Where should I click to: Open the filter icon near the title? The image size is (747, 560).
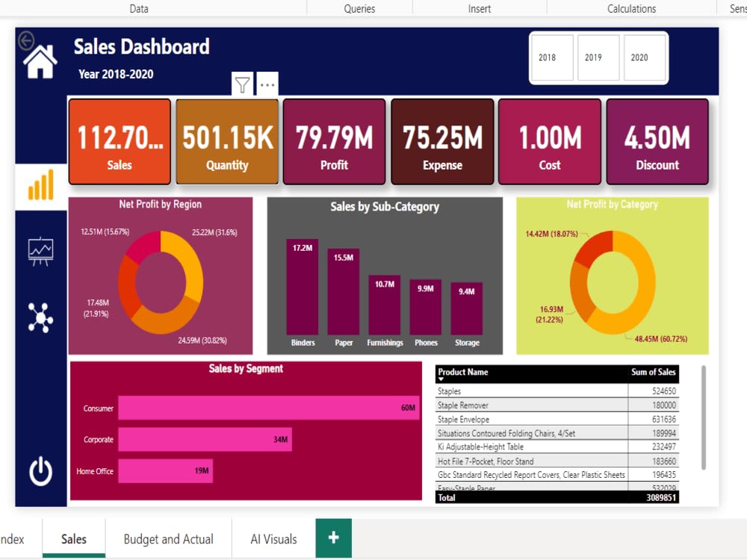(241, 84)
